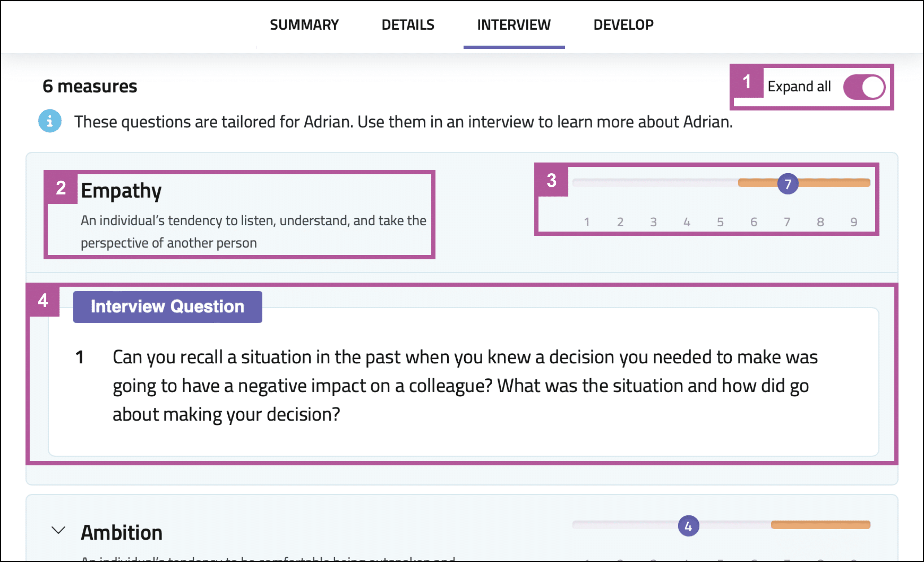Click the Ambition score 4 marker
This screenshot has height=562, width=924.
(x=688, y=526)
